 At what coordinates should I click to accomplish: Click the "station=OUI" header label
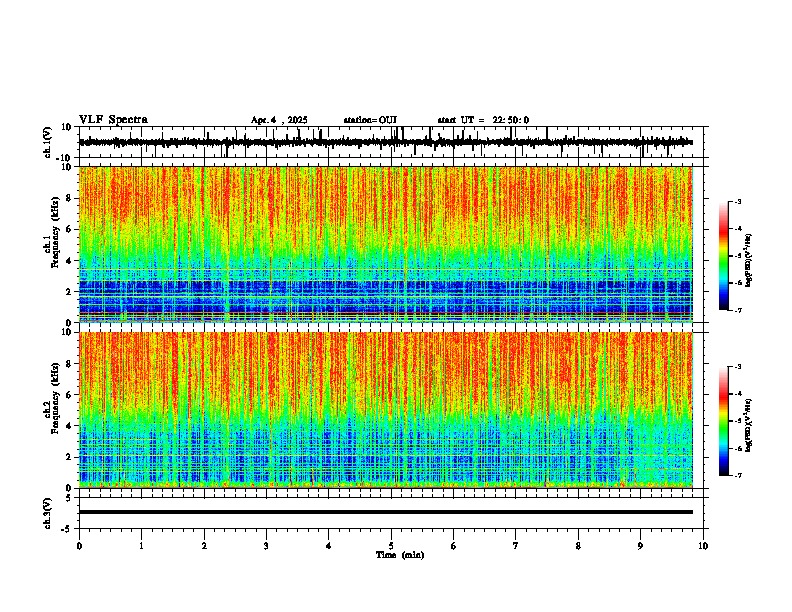(x=370, y=120)
